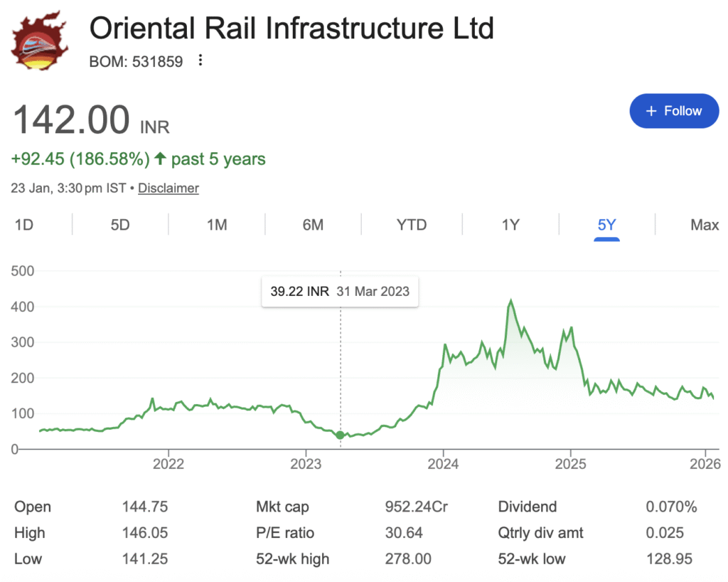728x582 pixels.
Task: Click the green up arrow indicator
Action: coord(160,159)
